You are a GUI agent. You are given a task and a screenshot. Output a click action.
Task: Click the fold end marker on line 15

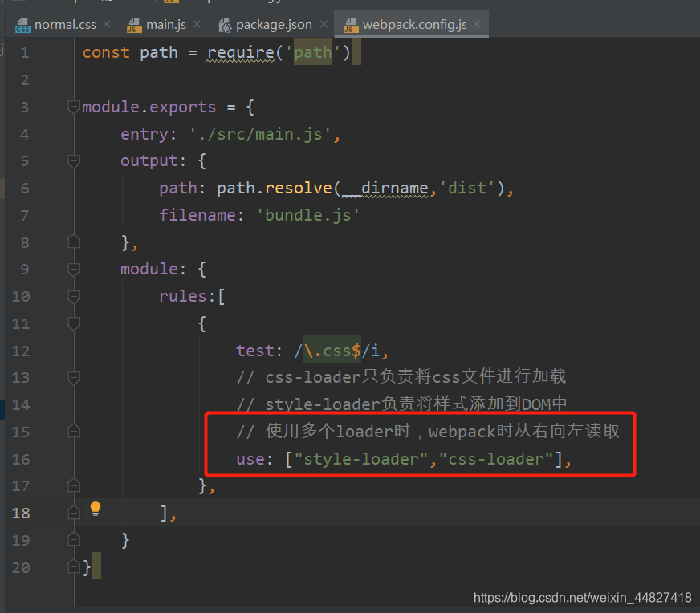point(74,431)
